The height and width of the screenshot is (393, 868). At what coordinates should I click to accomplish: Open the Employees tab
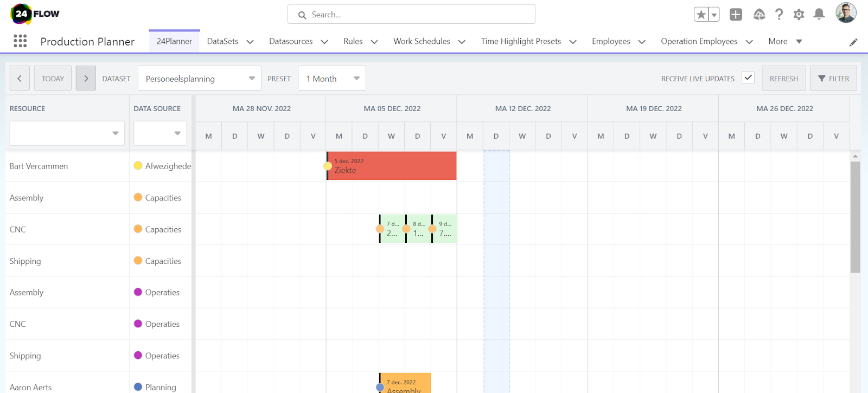pos(611,41)
